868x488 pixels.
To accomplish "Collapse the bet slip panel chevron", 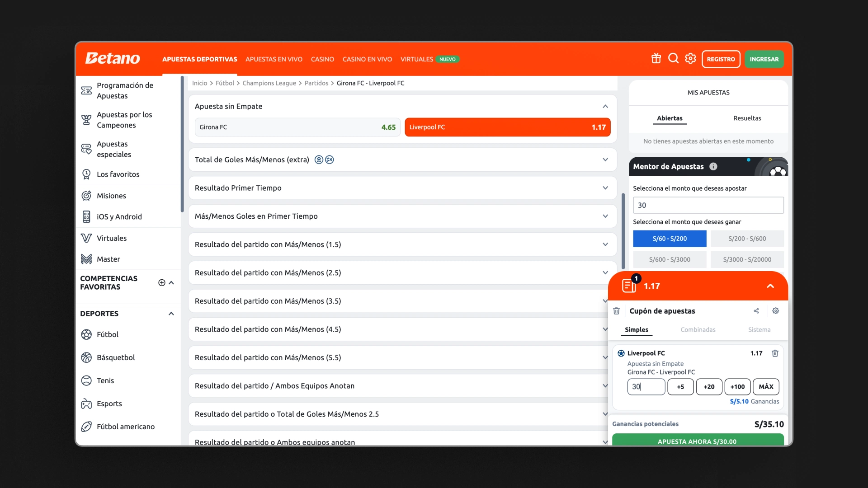I will (770, 286).
